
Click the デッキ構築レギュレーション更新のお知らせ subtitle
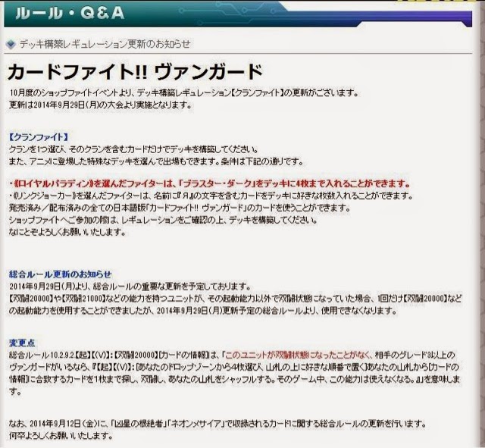click(105, 44)
